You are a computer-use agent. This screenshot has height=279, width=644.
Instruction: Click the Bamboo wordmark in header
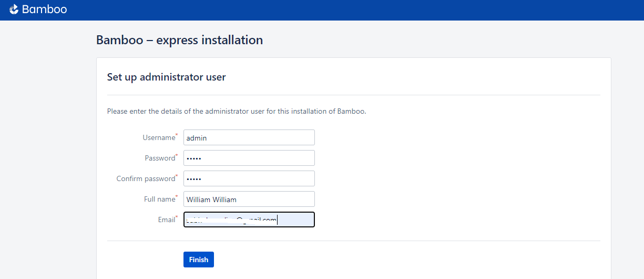[x=44, y=9]
